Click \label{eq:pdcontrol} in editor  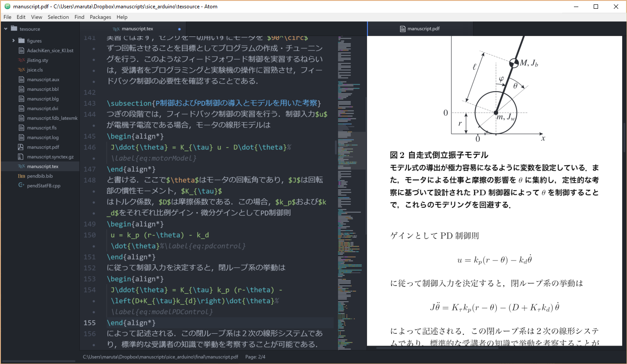205,246
